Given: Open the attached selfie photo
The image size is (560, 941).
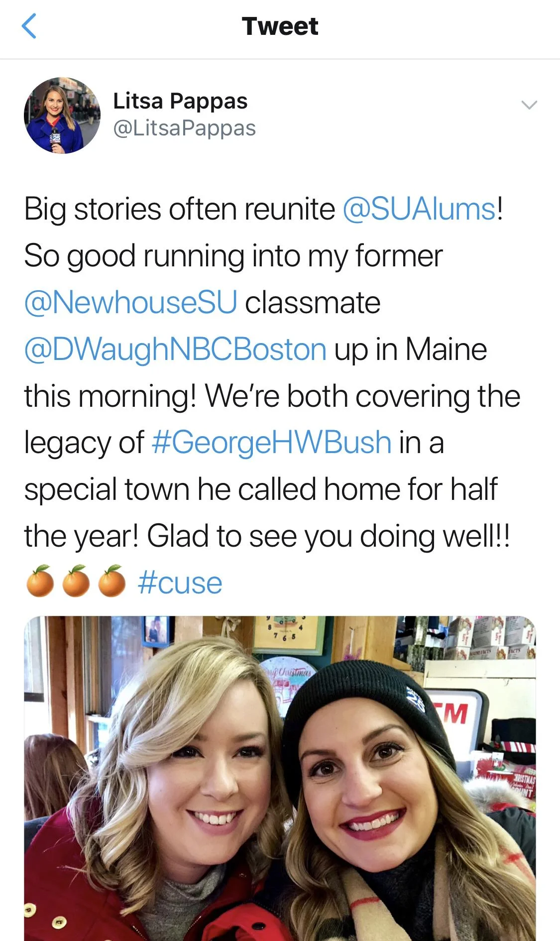Looking at the screenshot, I should [280, 778].
